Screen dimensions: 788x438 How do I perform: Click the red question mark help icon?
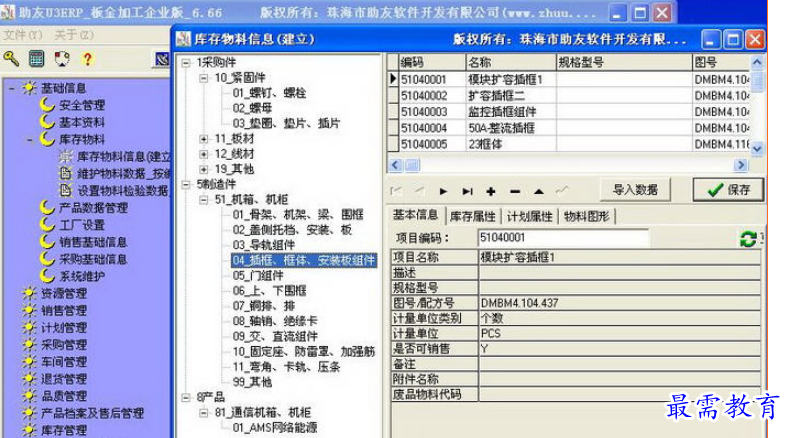(87, 59)
